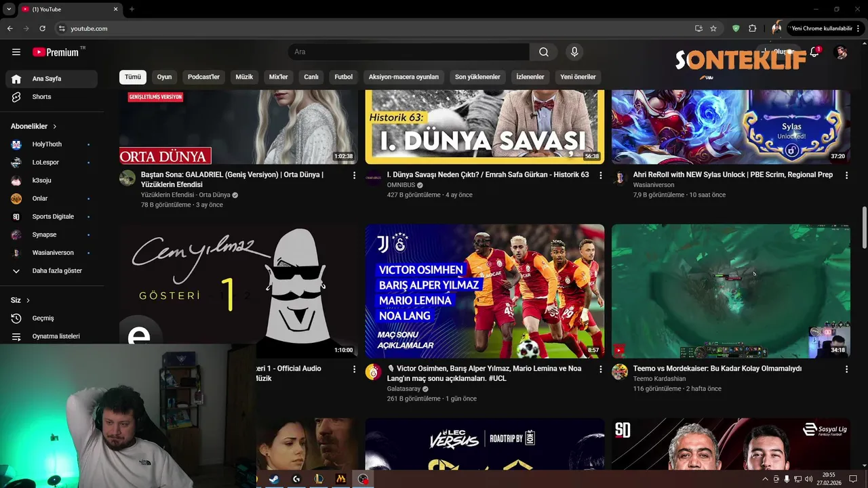Image resolution: width=868 pixels, height=488 pixels.
Task: Open Sports Digitale subscription
Action: (52, 217)
